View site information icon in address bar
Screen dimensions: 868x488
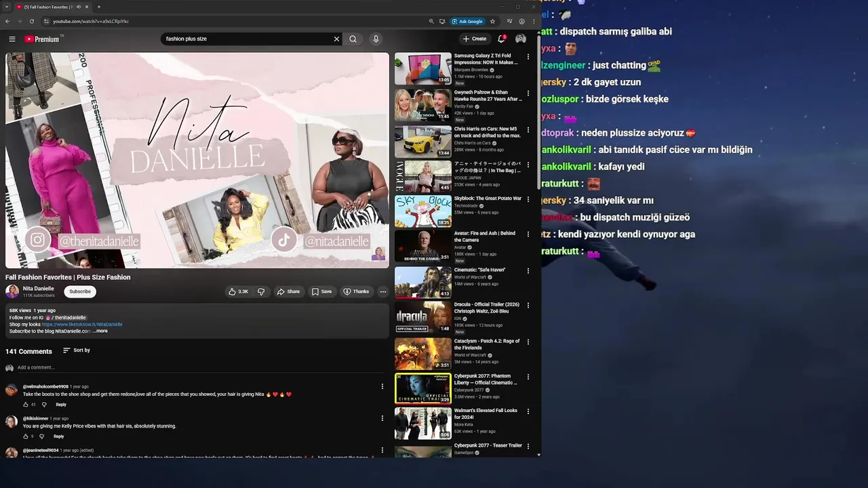click(x=46, y=21)
